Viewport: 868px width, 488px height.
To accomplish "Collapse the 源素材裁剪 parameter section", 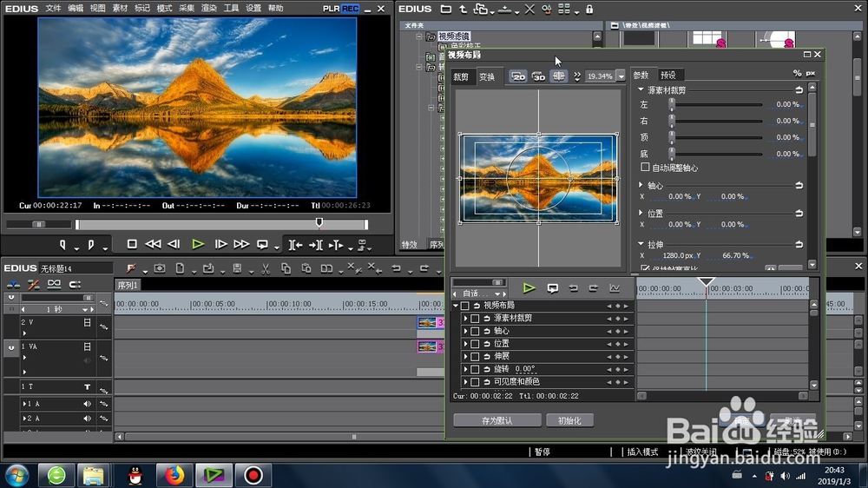I will coord(641,89).
